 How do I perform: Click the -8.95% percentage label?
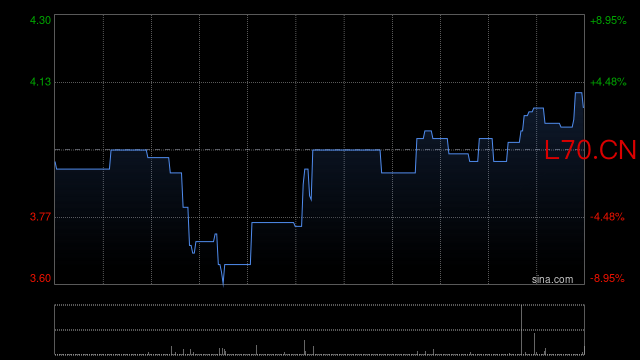click(x=607, y=278)
